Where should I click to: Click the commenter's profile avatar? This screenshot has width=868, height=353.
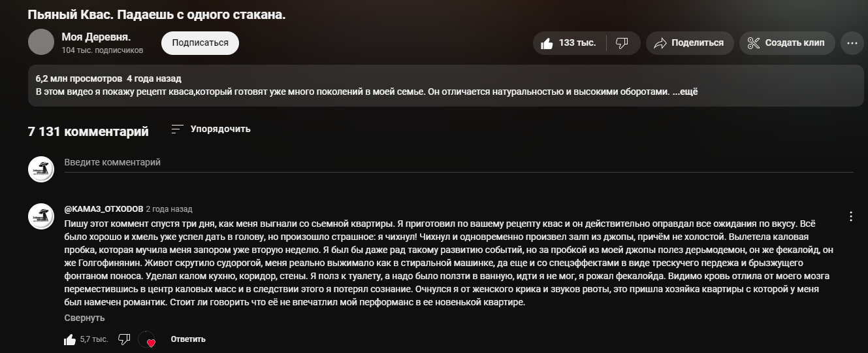(41, 216)
